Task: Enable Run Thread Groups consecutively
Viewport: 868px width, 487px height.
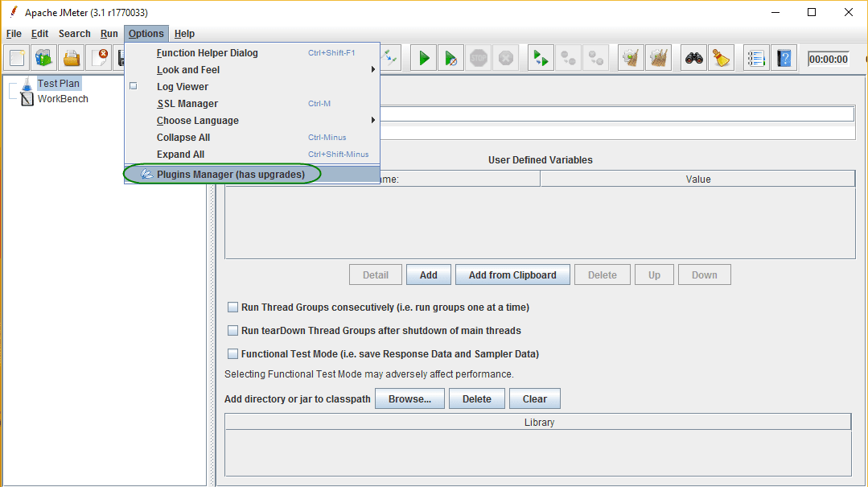Action: [x=232, y=307]
